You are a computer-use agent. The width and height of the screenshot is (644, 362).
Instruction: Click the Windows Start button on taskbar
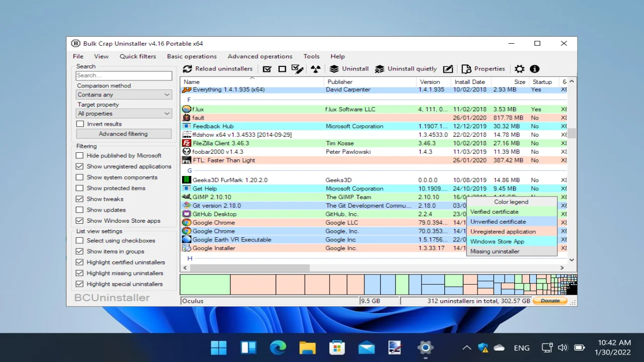(219, 347)
